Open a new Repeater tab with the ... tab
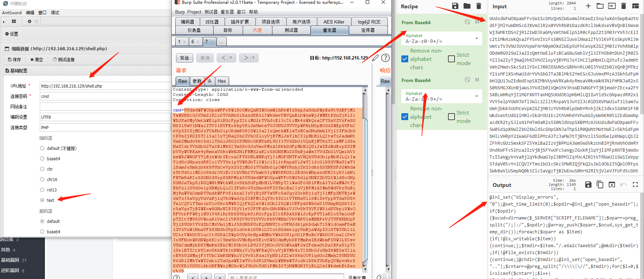The image size is (644, 279). pyautogui.click(x=221, y=42)
